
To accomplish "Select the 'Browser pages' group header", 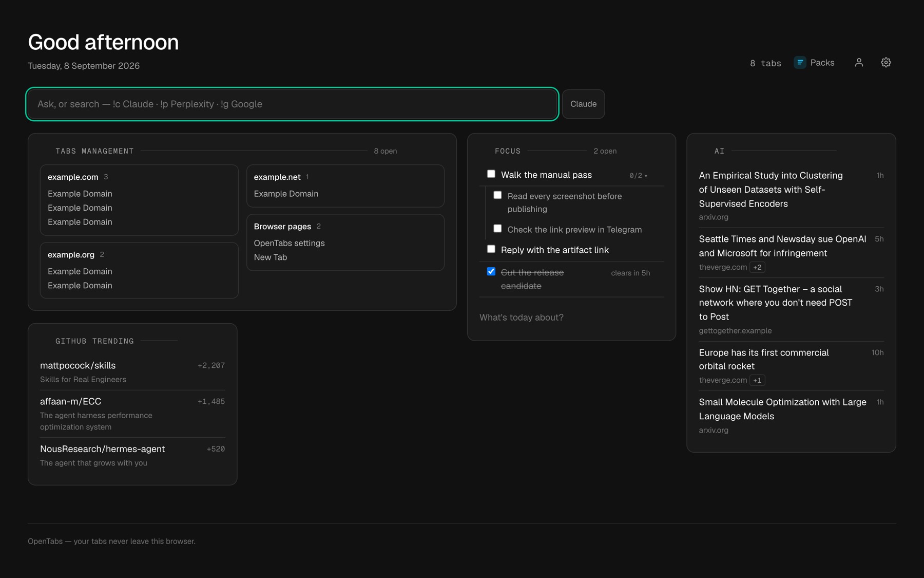I will (x=282, y=227).
